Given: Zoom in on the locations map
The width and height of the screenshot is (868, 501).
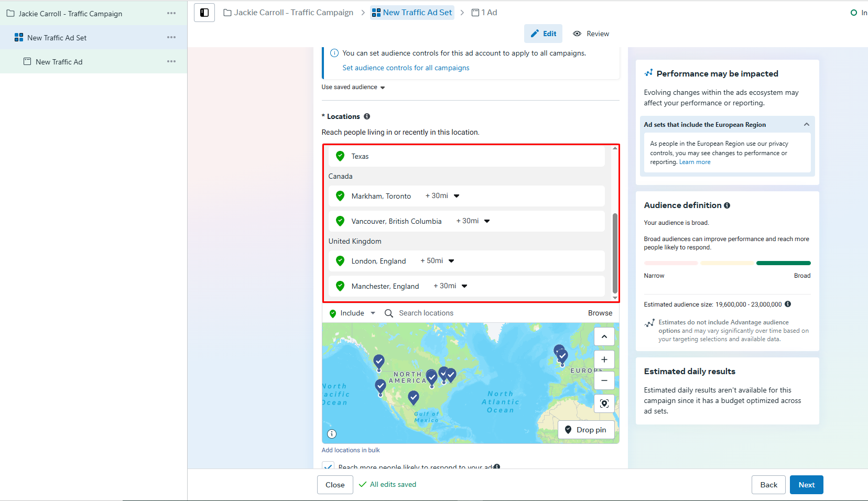Looking at the screenshot, I should click(x=604, y=360).
